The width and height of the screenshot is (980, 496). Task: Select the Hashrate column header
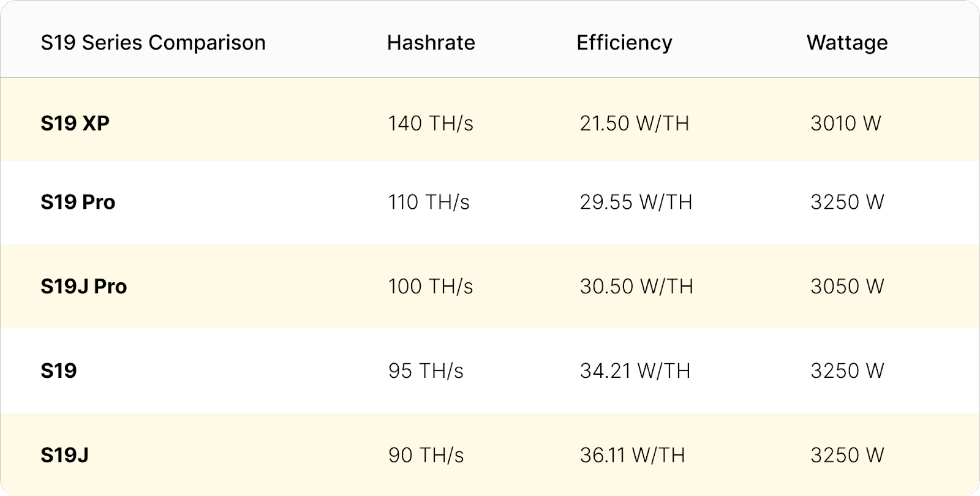click(431, 43)
